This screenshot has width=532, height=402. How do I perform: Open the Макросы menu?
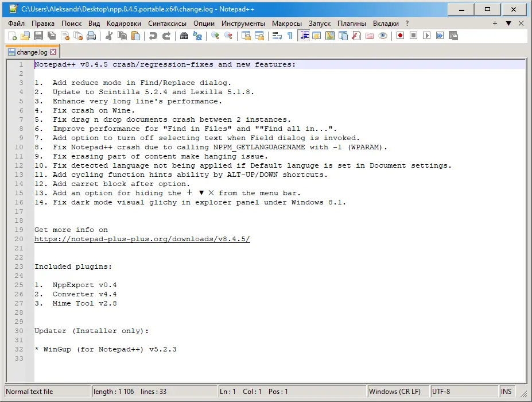[287, 24]
